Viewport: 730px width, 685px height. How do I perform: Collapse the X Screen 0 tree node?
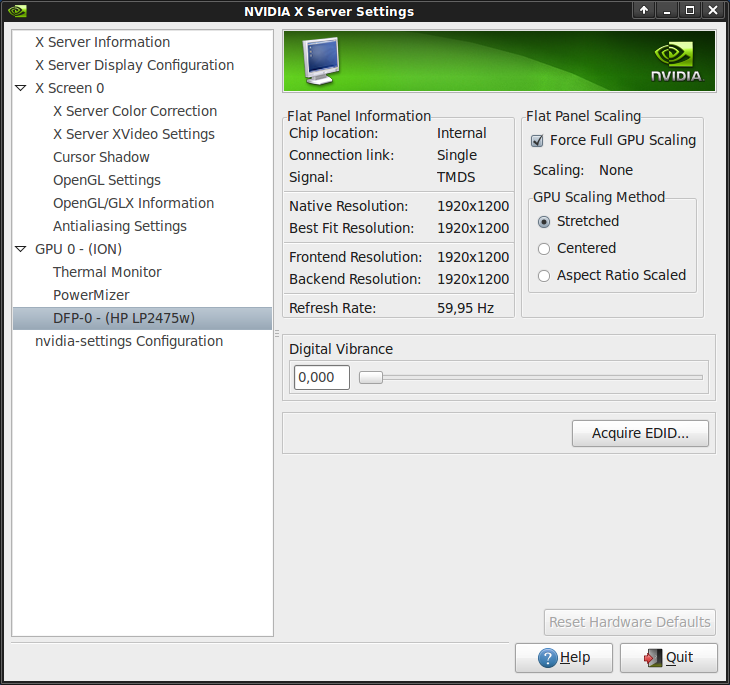21,88
